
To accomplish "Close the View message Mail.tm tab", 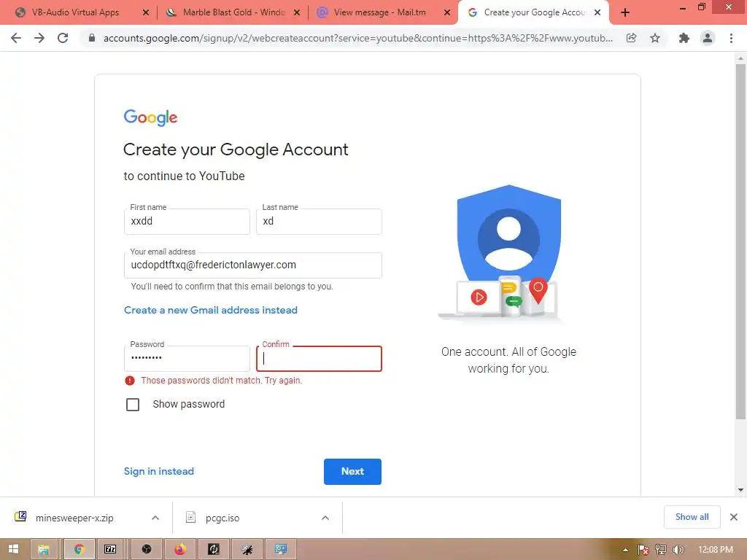I will pyautogui.click(x=447, y=12).
